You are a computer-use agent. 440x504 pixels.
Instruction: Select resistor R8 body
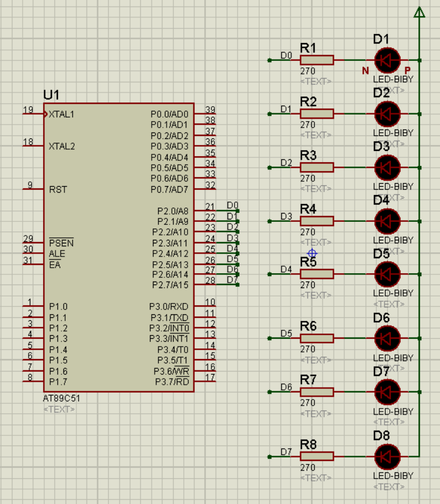point(317,456)
